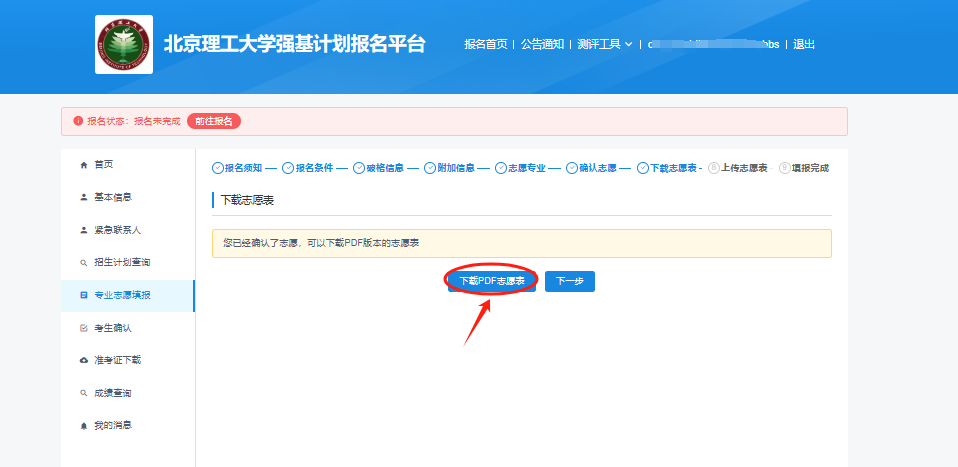Screen dimensions: 958x467
Task: Click the blurred username in the header
Action: [x=714, y=44]
